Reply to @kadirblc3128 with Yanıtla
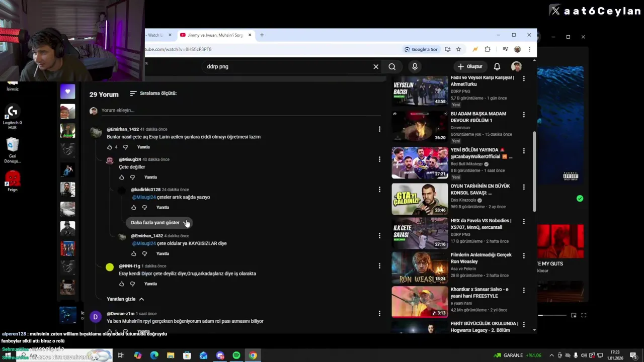Image resolution: width=644 pixels, height=362 pixels. click(x=163, y=207)
